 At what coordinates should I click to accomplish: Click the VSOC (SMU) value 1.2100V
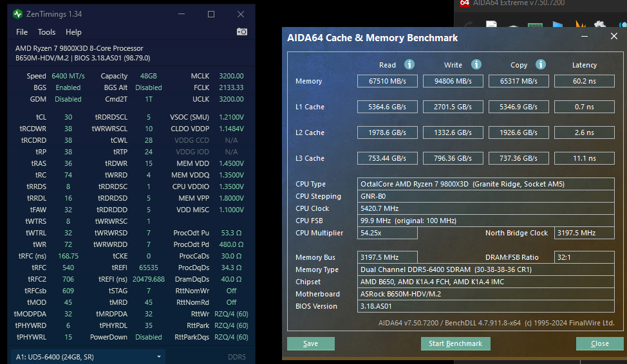click(x=231, y=117)
